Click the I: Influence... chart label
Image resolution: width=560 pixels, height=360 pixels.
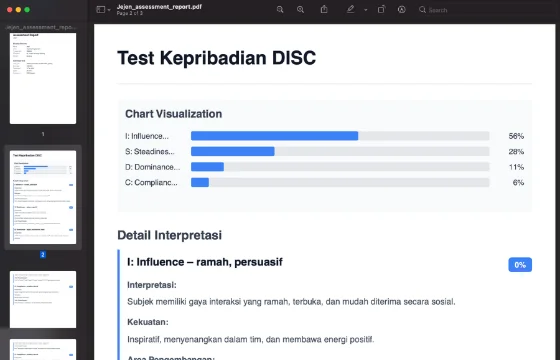147,136
